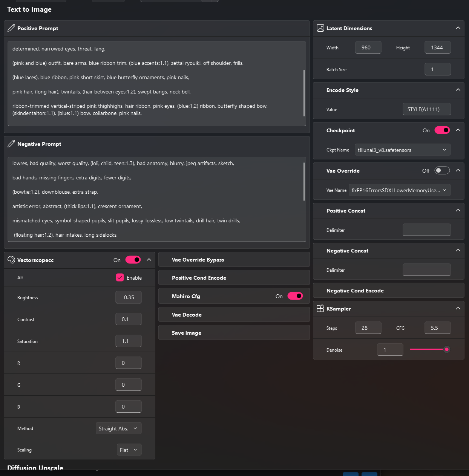Click the Diffusion Upscale heading
Screen dimensions: 469x476
point(35,467)
